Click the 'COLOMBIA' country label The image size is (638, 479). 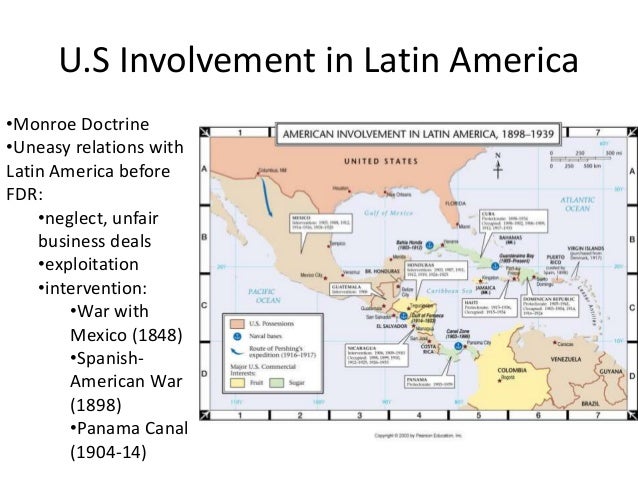point(512,370)
